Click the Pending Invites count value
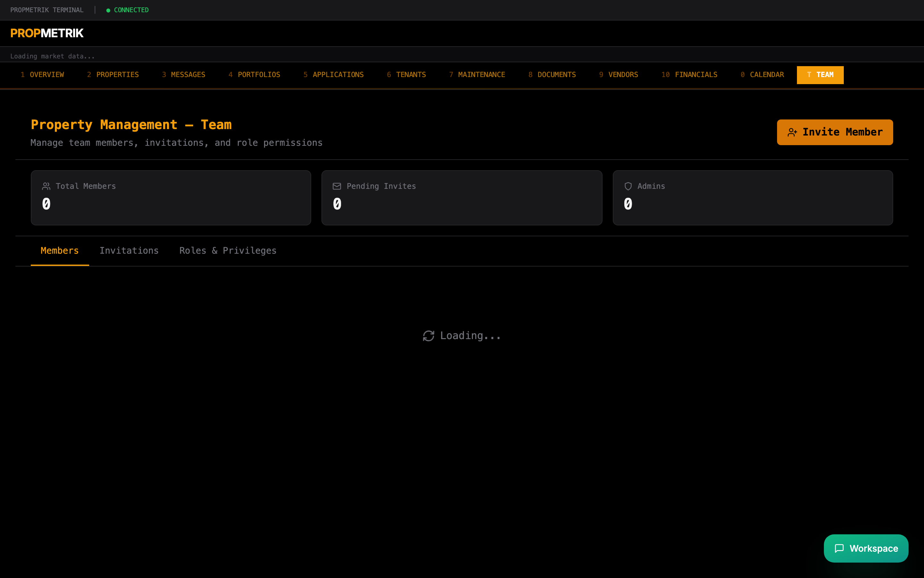The height and width of the screenshot is (578, 924). pos(337,204)
